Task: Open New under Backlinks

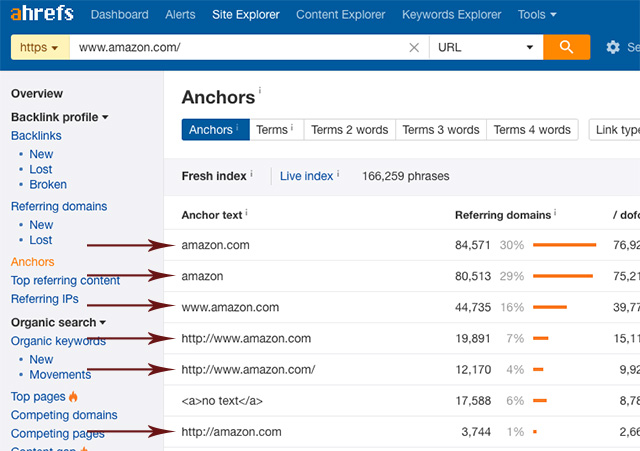Action: [x=41, y=154]
